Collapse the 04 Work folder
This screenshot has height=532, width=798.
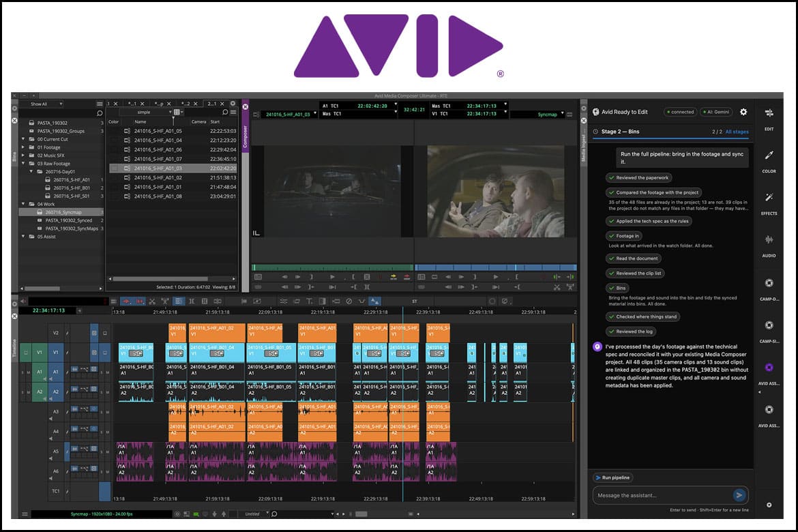tap(23, 204)
